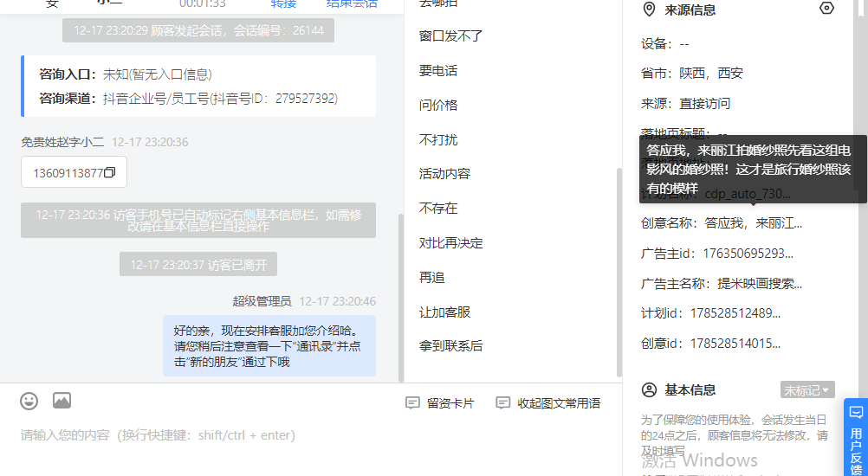
Task: Click the 设备 field text
Action: [x=664, y=43]
